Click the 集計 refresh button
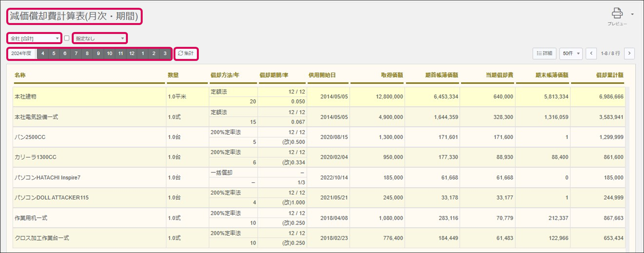The width and height of the screenshot is (644, 253). 186,53
